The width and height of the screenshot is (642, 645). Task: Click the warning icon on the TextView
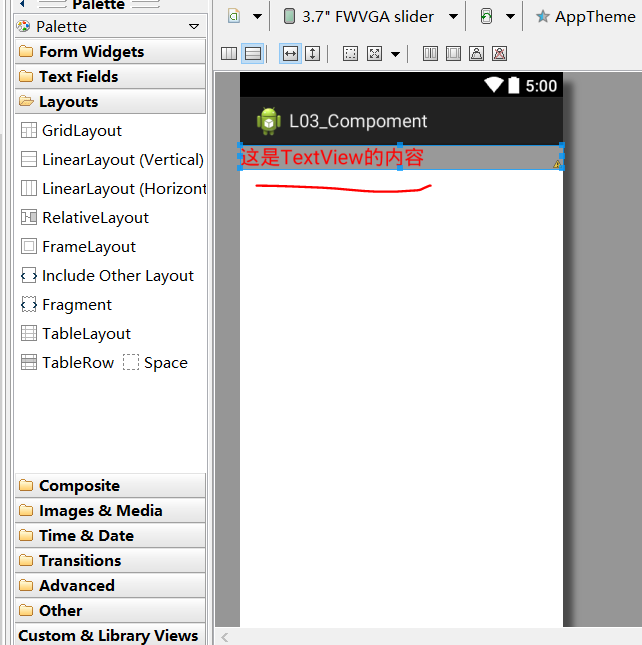point(557,164)
